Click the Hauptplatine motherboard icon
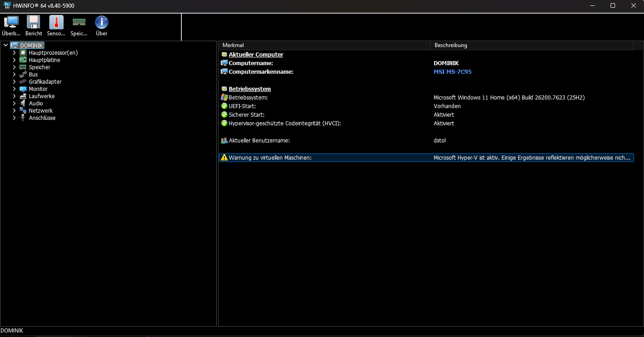The height and width of the screenshot is (337, 644). 23,60
